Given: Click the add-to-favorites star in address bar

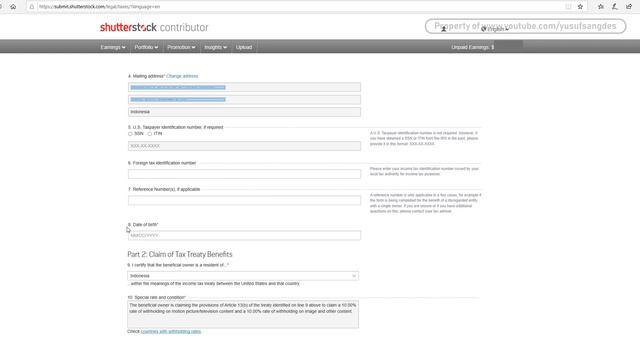Looking at the screenshot, I should (580, 7).
